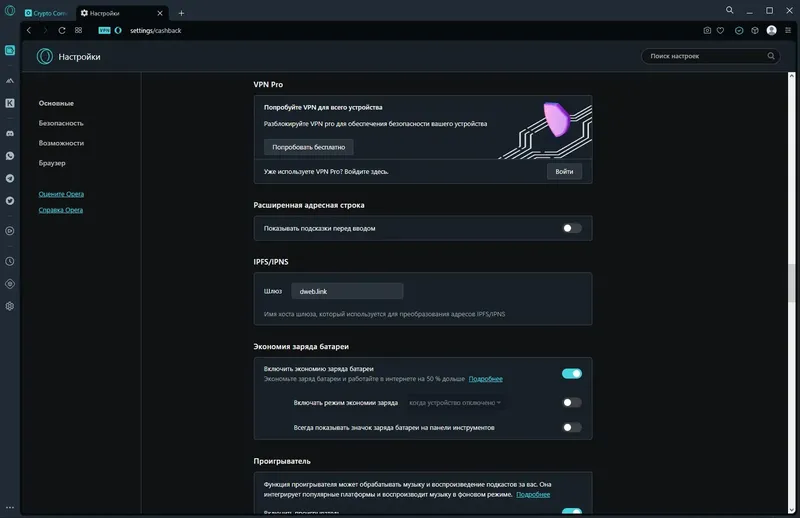Go forward with the right arrow button
The image size is (800, 518).
(45, 31)
